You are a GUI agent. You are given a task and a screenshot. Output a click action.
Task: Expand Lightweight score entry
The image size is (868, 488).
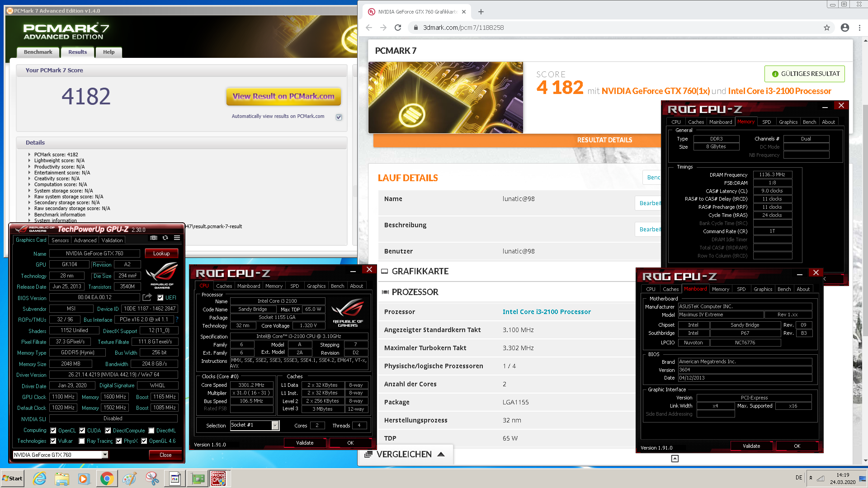coord(29,160)
